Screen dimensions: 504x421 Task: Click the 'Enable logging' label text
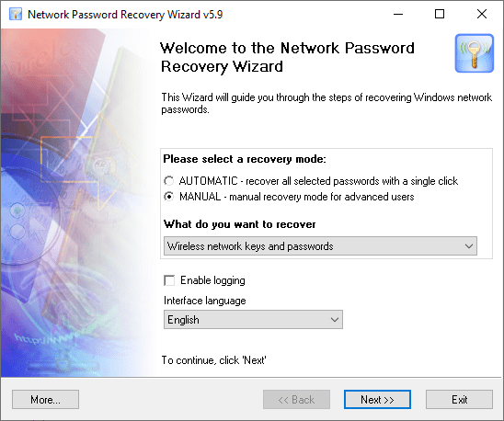[x=212, y=280]
